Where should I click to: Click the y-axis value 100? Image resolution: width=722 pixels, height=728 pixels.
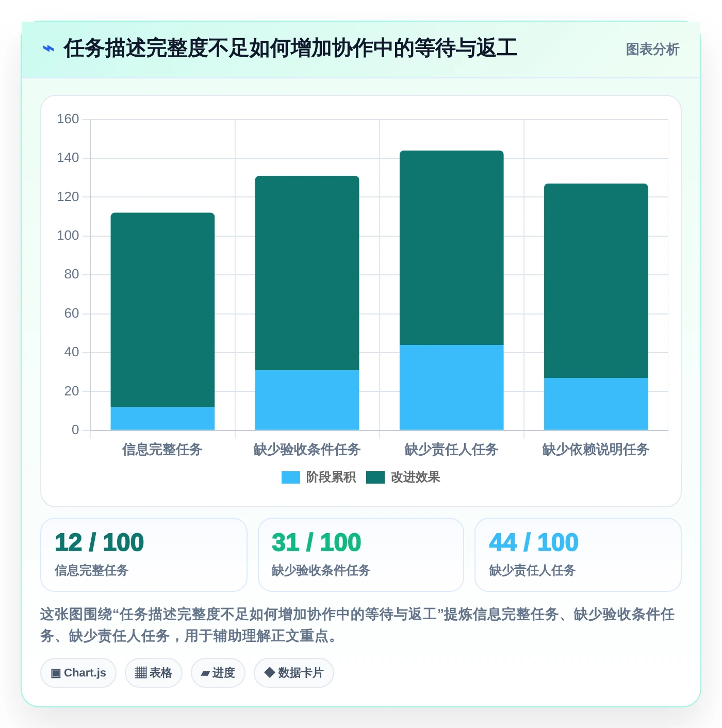point(68,236)
